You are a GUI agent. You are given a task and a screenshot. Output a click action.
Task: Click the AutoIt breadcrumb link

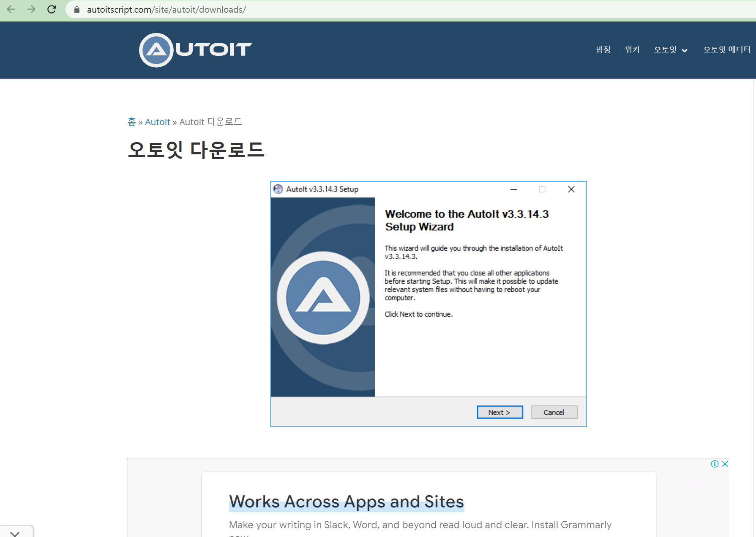(x=158, y=122)
